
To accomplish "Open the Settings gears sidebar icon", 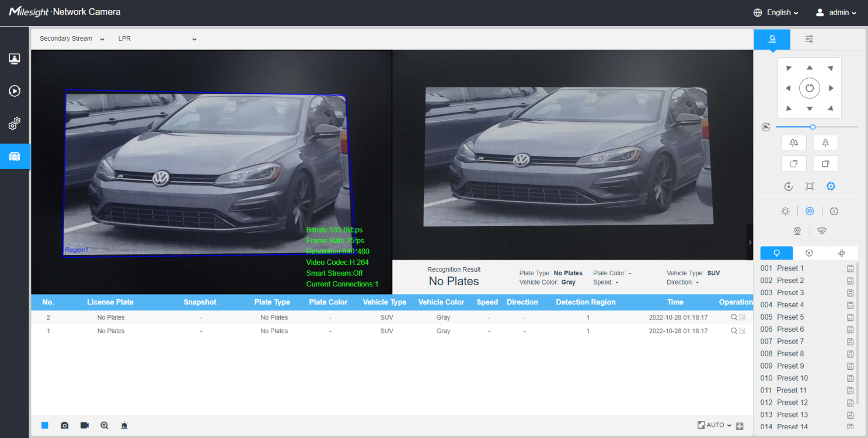I will click(15, 124).
